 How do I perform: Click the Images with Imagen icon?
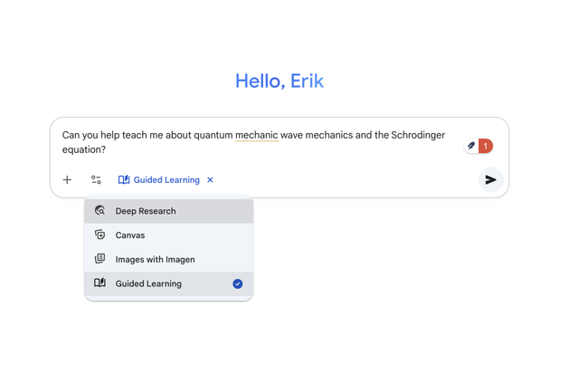coord(100,259)
